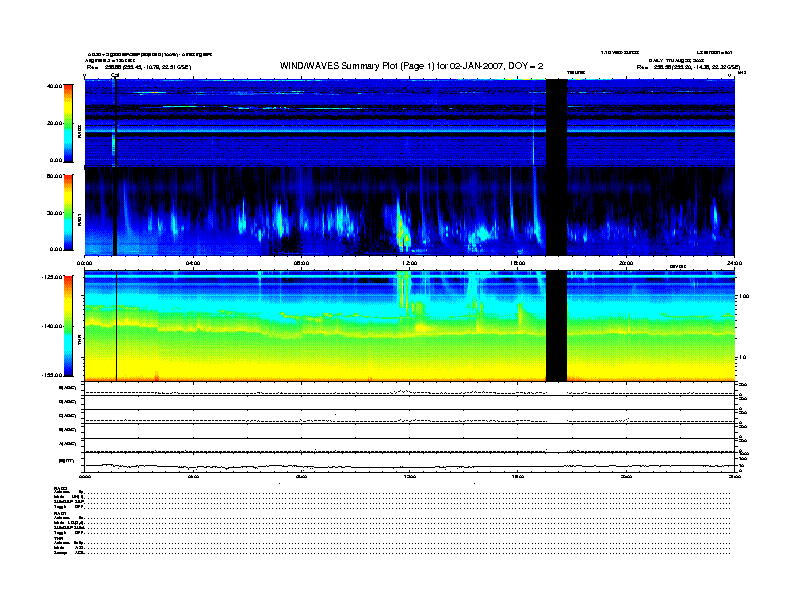This screenshot has width=792, height=612.
Task: Click the black data gap in the TNR spectrogram
Action: pyautogui.click(x=556, y=326)
